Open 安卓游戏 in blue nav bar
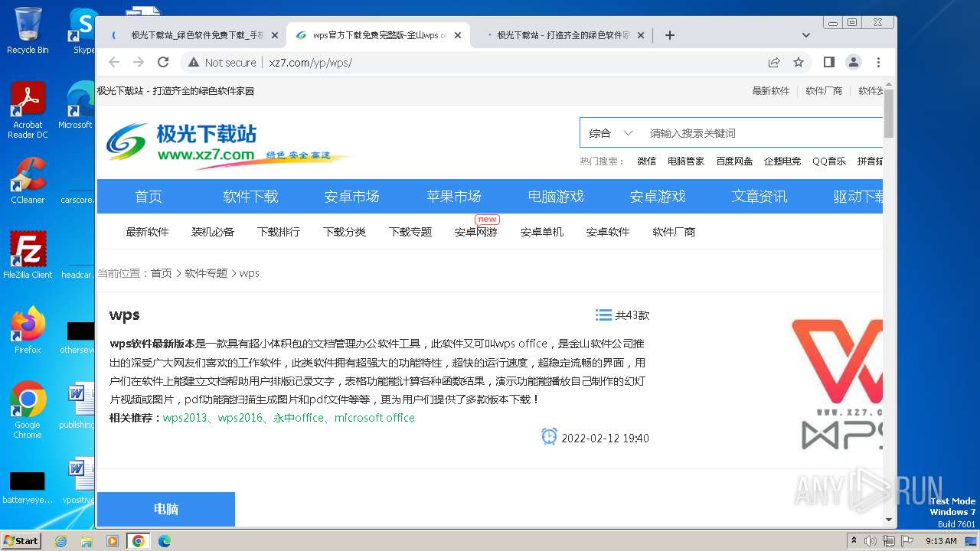The width and height of the screenshot is (980, 551). coord(658,197)
